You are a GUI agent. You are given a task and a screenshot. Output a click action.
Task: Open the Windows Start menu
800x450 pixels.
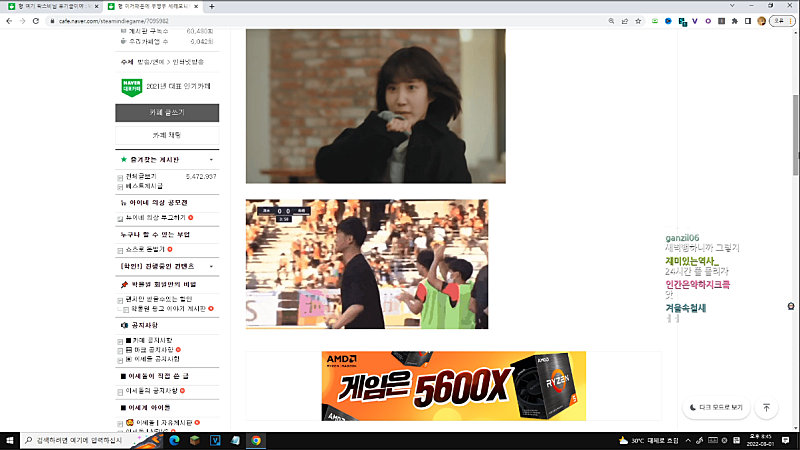pyautogui.click(x=10, y=440)
